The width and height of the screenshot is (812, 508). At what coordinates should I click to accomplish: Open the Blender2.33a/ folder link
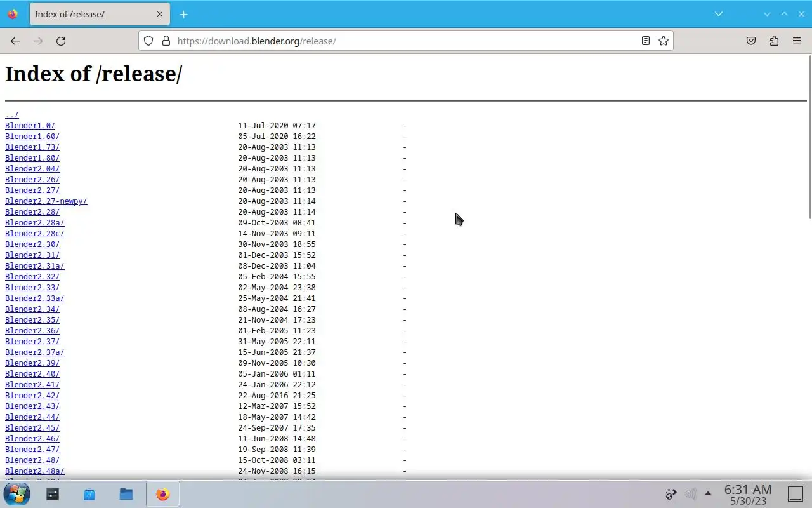coord(35,298)
